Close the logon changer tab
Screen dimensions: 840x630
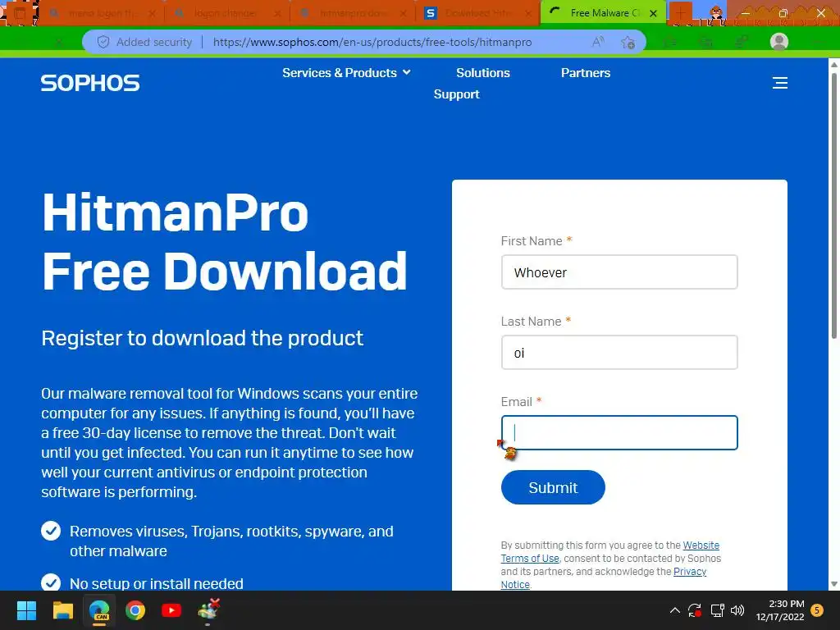pyautogui.click(x=277, y=13)
